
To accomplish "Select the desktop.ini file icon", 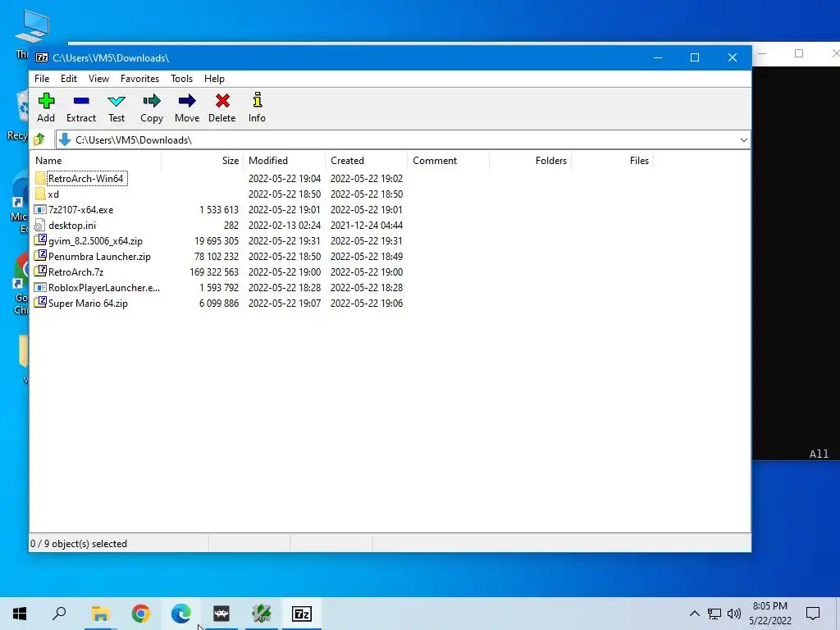I will coord(39,225).
